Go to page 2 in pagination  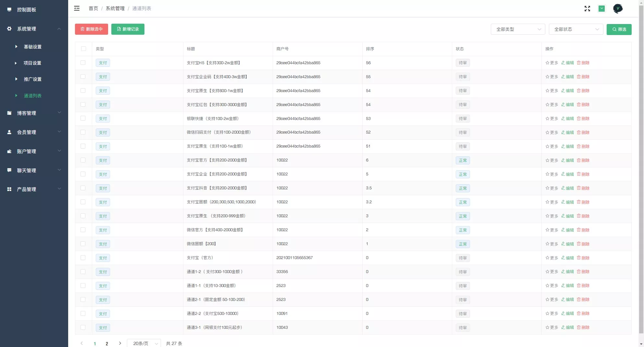(x=107, y=343)
